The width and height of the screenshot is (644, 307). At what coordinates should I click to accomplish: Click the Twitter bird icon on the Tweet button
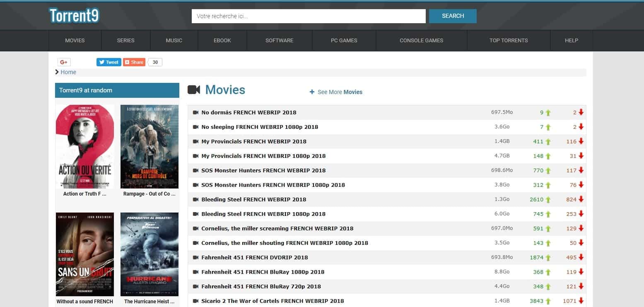point(101,62)
